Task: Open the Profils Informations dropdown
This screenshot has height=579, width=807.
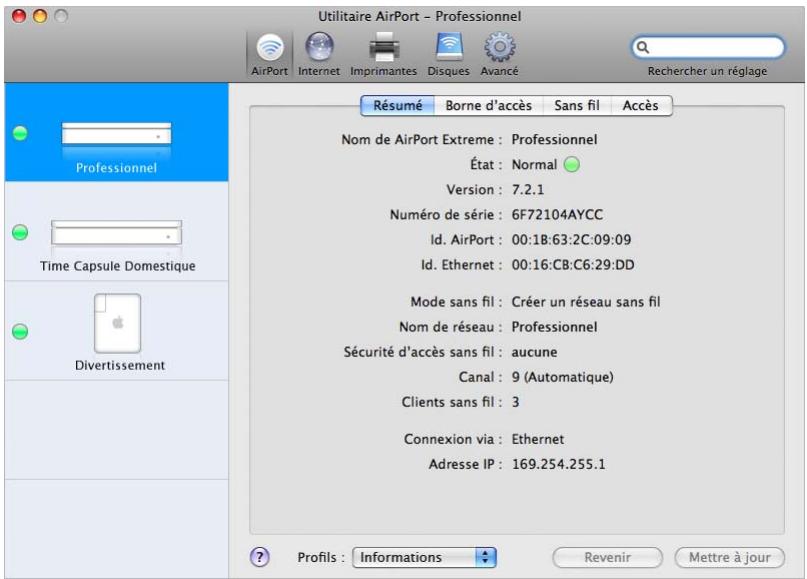Action: [x=424, y=557]
